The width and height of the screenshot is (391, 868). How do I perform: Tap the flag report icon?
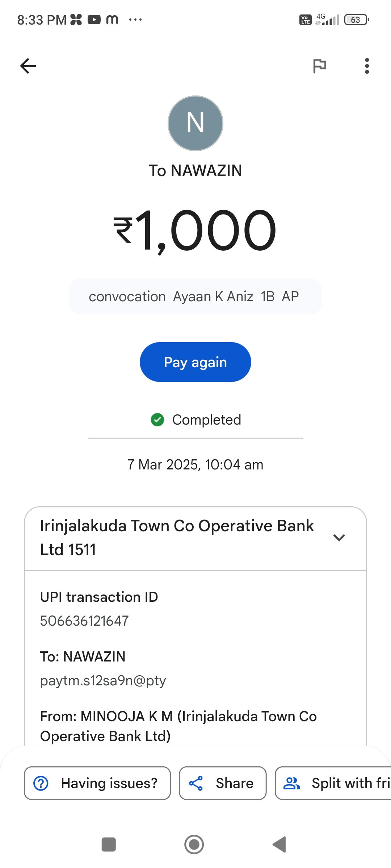point(319,66)
